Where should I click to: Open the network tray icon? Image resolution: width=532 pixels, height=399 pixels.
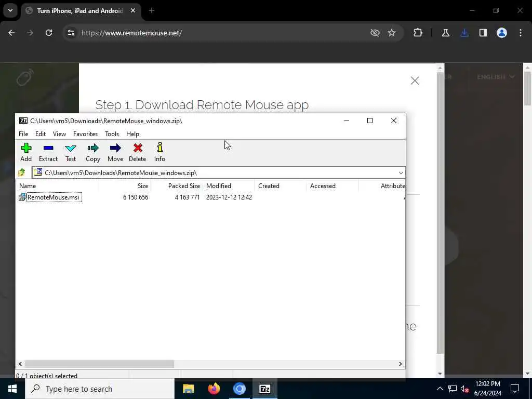pyautogui.click(x=453, y=389)
